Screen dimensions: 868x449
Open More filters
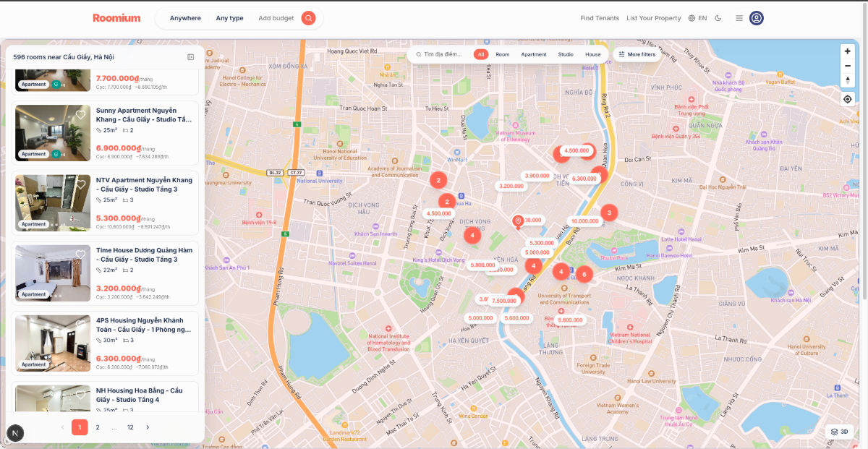point(637,54)
